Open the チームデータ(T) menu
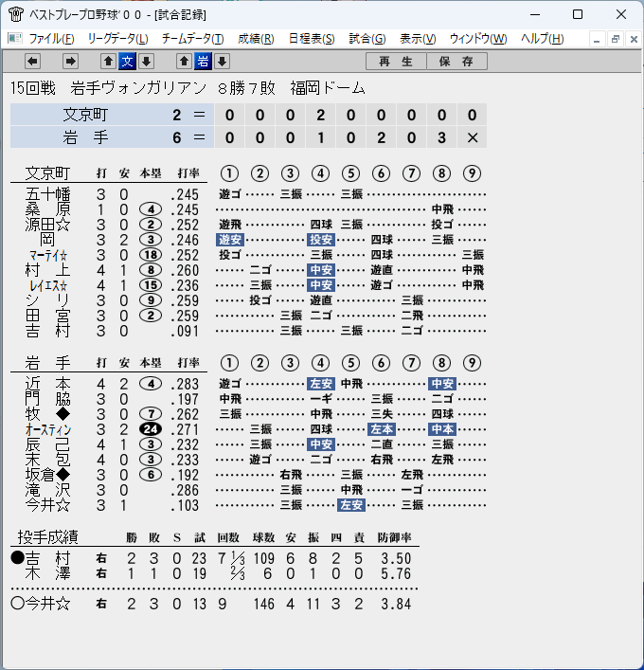 point(192,39)
